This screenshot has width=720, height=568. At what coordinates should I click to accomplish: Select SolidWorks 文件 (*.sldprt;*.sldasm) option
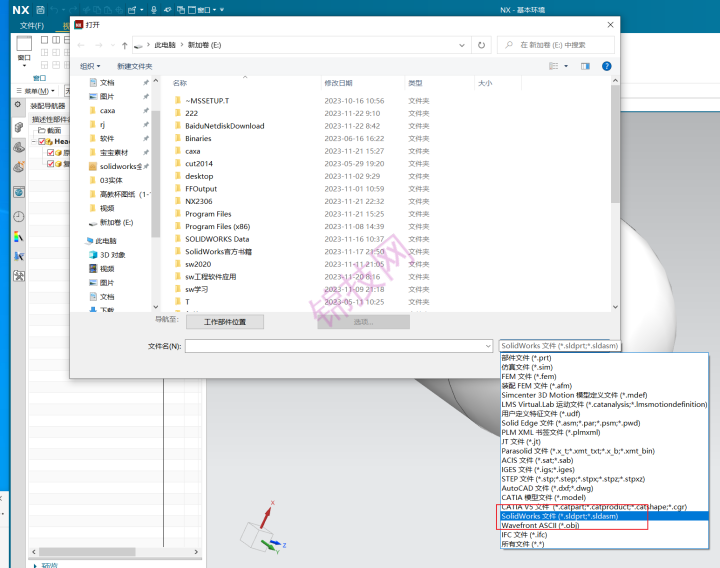604,516
